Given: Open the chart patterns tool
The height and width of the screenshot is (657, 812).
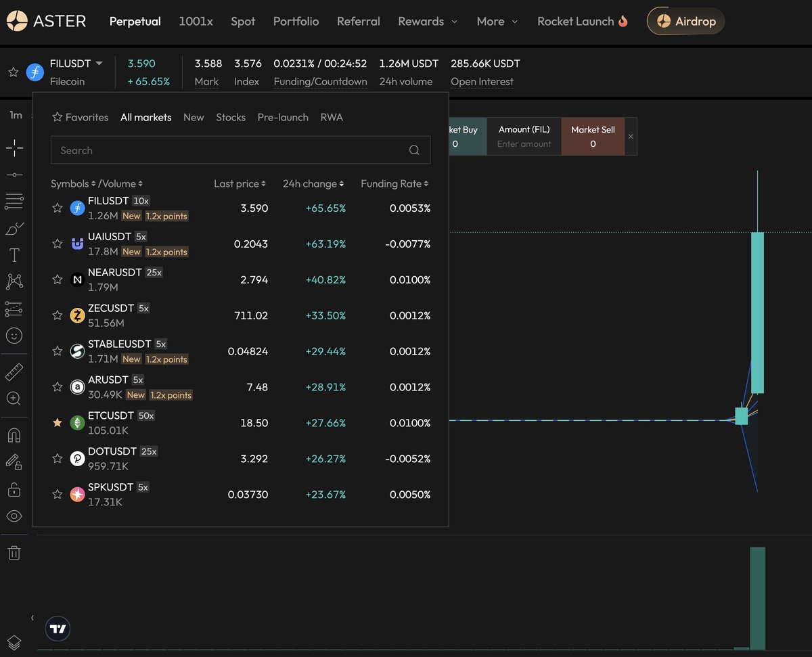Looking at the screenshot, I should point(14,281).
